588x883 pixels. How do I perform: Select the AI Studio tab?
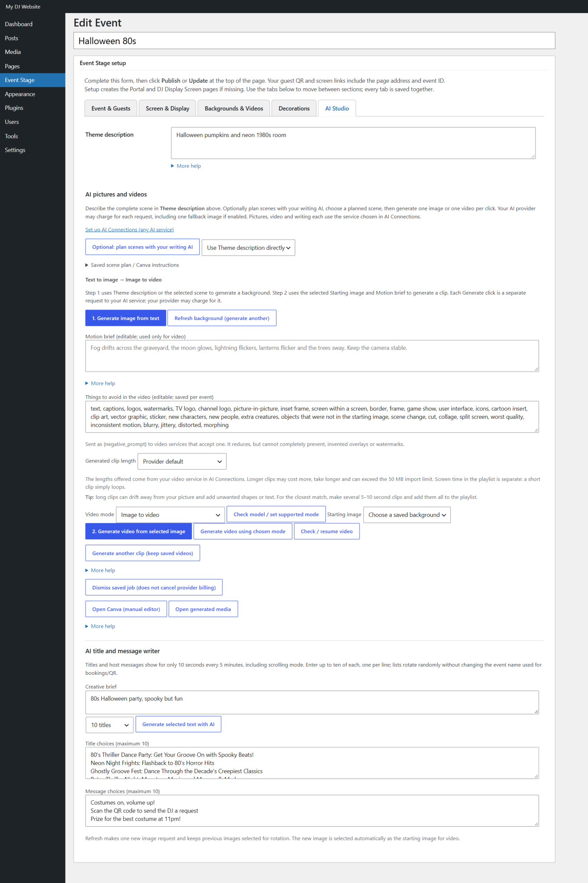tap(337, 108)
